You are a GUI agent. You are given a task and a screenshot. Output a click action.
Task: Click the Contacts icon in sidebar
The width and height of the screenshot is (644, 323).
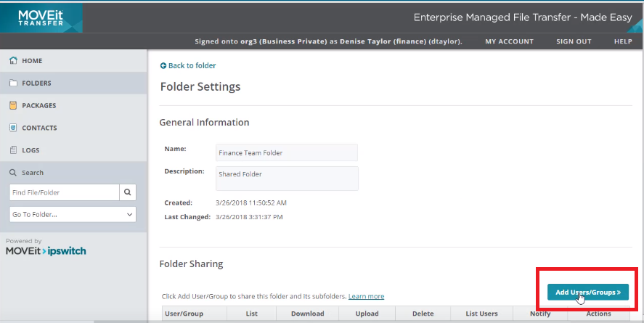(13, 128)
